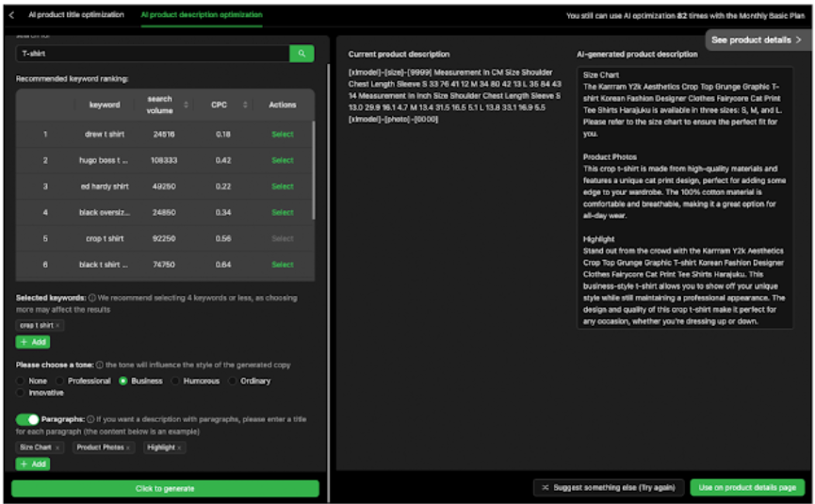This screenshot has height=504, width=815.
Task: Open AI product description optimization tab
Action: pyautogui.click(x=202, y=14)
